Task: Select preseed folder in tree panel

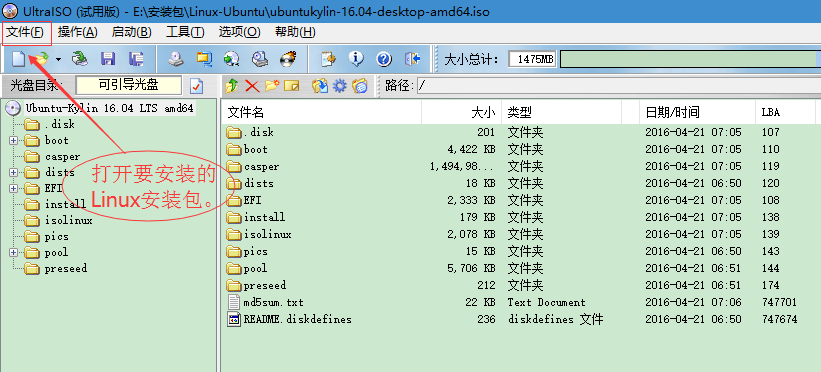Action: tap(65, 269)
